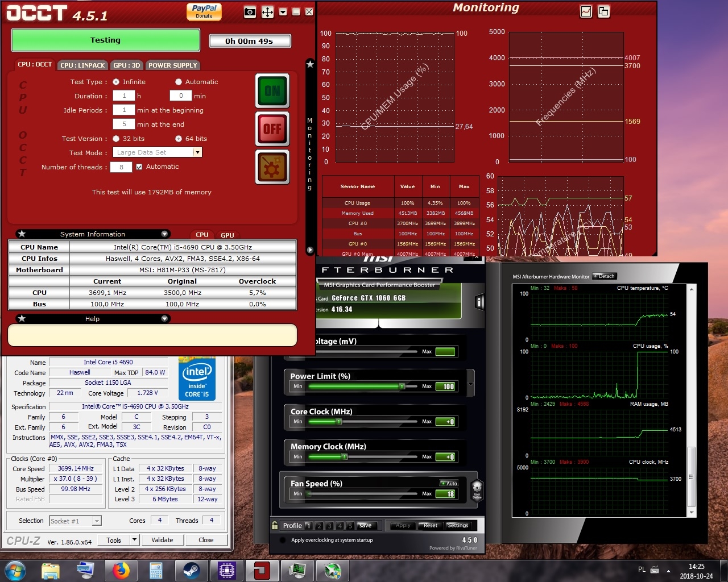
Task: Collapse the System Information section arrow
Action: click(x=164, y=234)
